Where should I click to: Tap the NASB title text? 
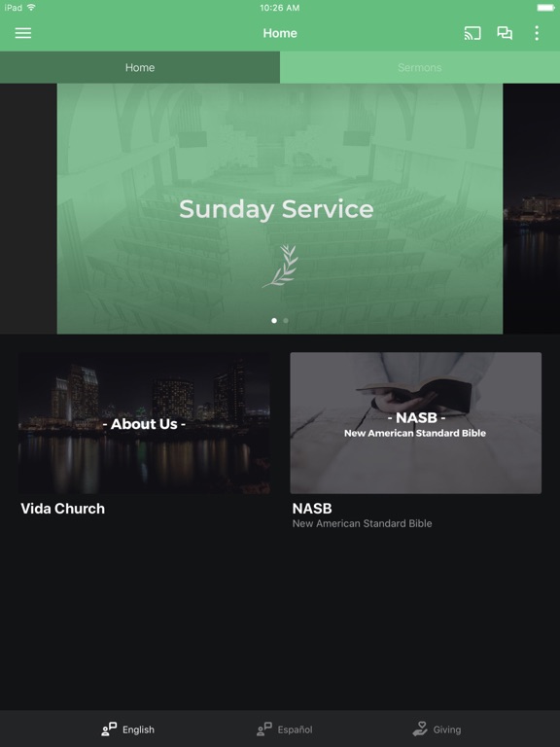click(312, 509)
